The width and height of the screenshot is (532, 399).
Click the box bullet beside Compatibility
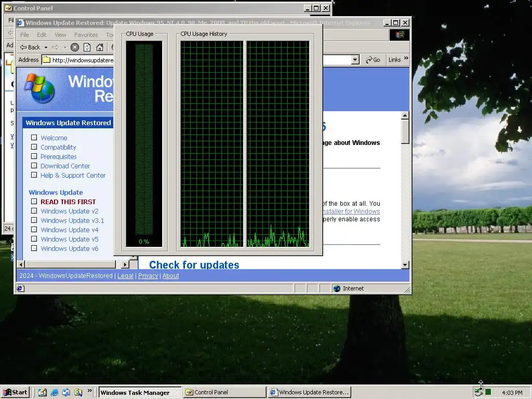34,147
